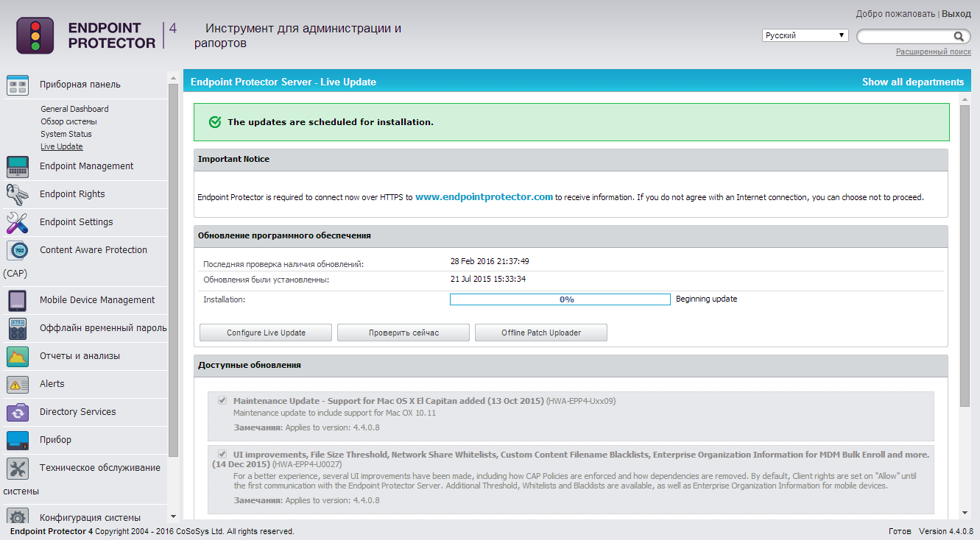Click the main content scrollbar thumb

click(965, 255)
